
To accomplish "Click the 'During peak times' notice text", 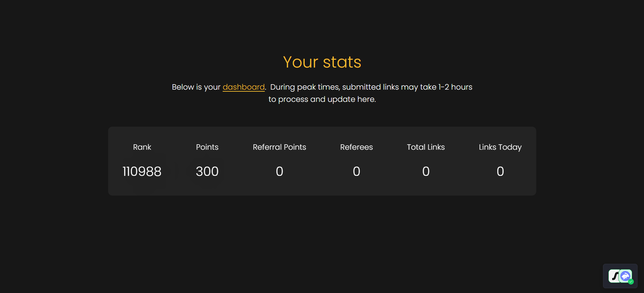I will [x=371, y=87].
